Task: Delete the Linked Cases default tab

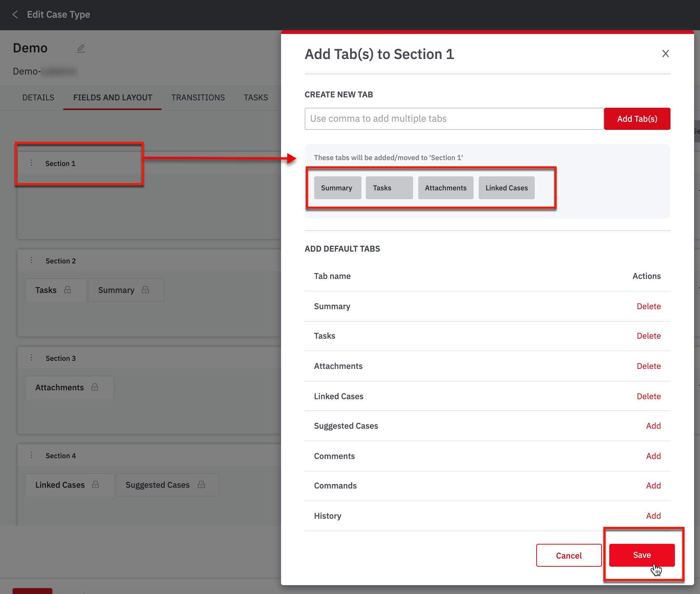Action: (x=649, y=396)
